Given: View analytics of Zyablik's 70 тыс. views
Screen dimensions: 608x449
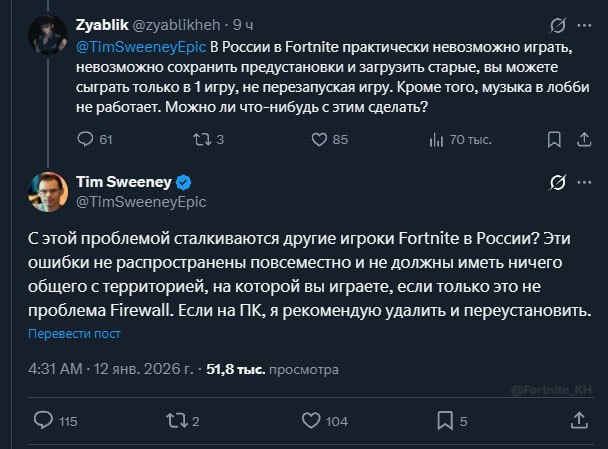Looking at the screenshot, I should click(436, 139).
